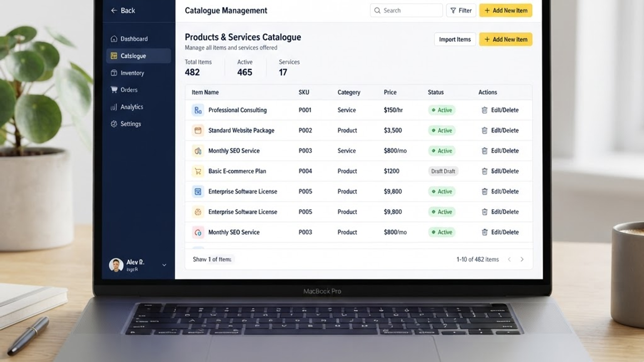The height and width of the screenshot is (362, 644).
Task: Click the Item Name column header
Action: tap(205, 93)
